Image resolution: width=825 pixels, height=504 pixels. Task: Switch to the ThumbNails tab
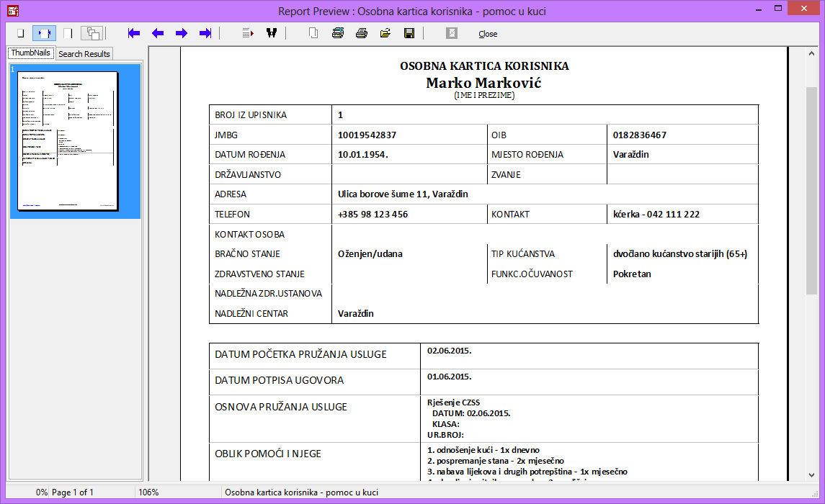coord(30,53)
